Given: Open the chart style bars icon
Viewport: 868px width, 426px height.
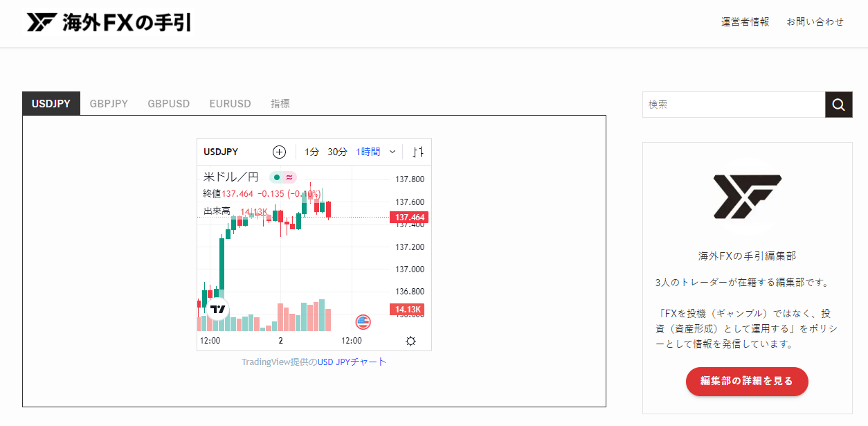Looking at the screenshot, I should pos(417,152).
